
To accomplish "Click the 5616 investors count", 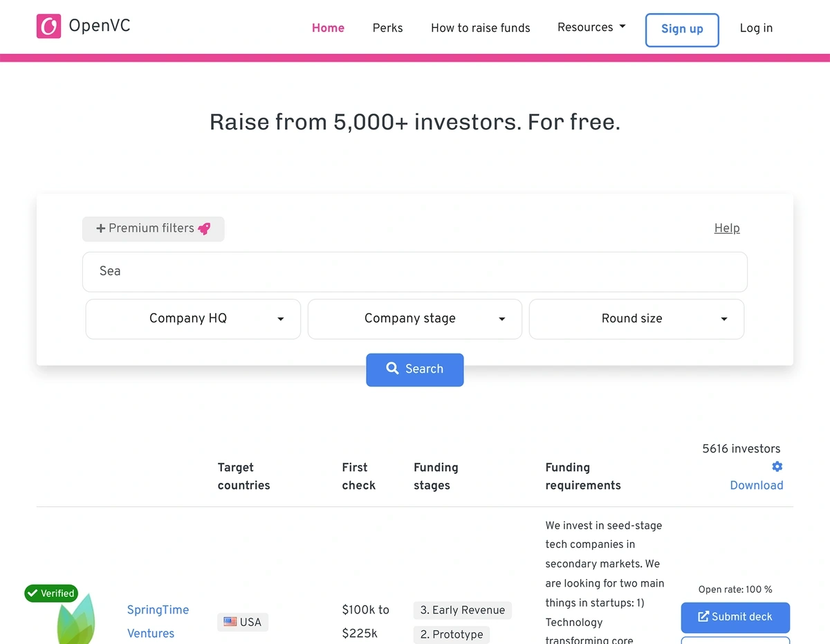I will (741, 449).
